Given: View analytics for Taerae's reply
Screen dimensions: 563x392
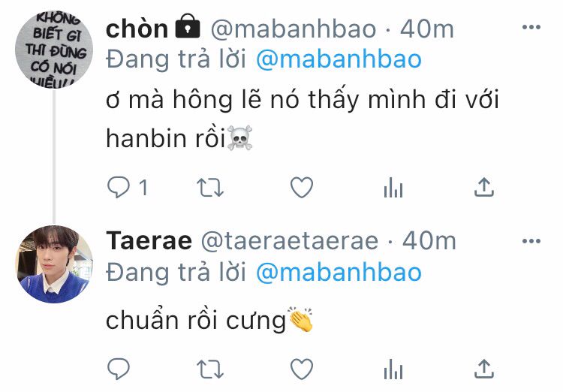Looking at the screenshot, I should [x=393, y=369].
